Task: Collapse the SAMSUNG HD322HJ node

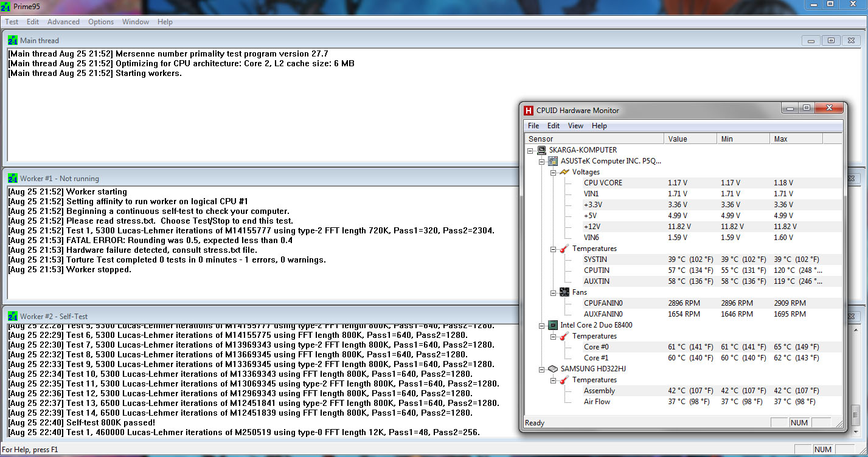Action: [x=542, y=369]
